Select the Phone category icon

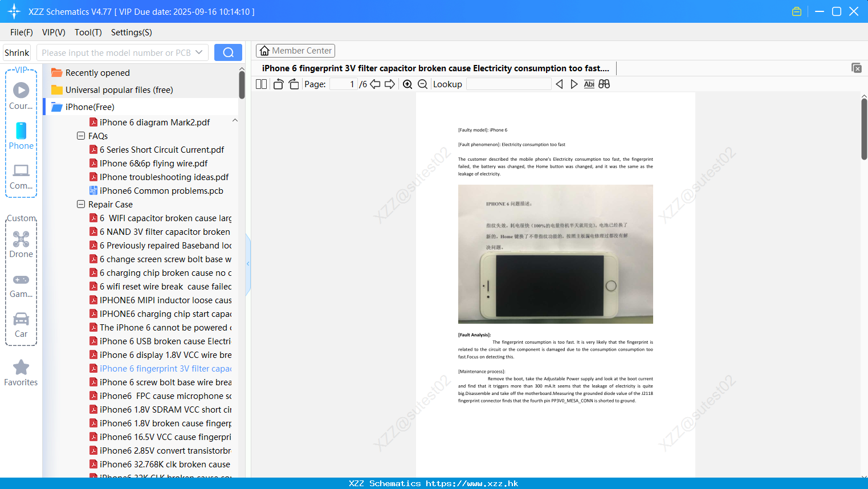[x=21, y=136]
